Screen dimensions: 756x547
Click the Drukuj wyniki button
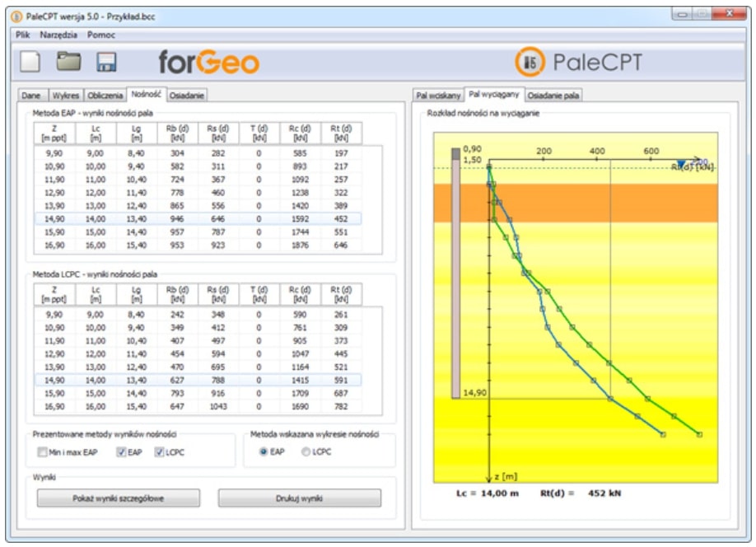(299, 498)
